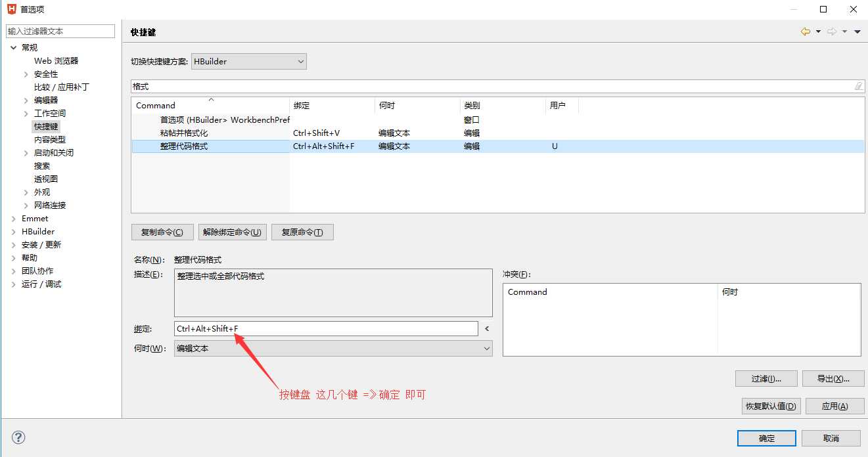Open the 切换快捷键方案 HBuilder dropdown

[249, 61]
